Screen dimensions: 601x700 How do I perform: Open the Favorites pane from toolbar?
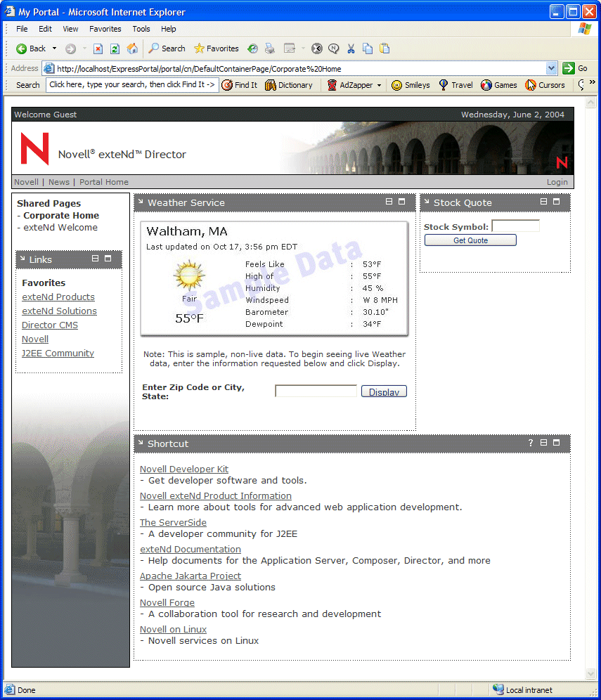[x=217, y=48]
